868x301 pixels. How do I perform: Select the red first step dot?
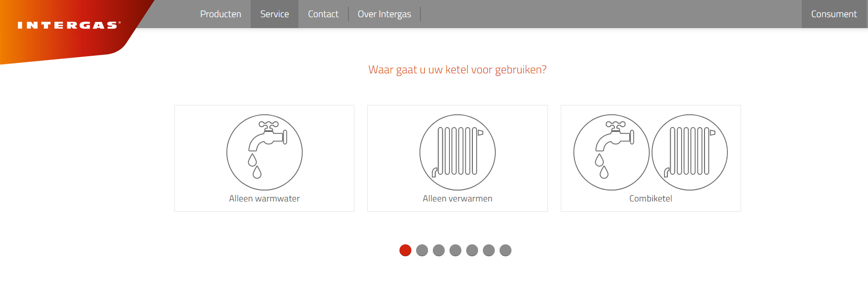tap(405, 250)
